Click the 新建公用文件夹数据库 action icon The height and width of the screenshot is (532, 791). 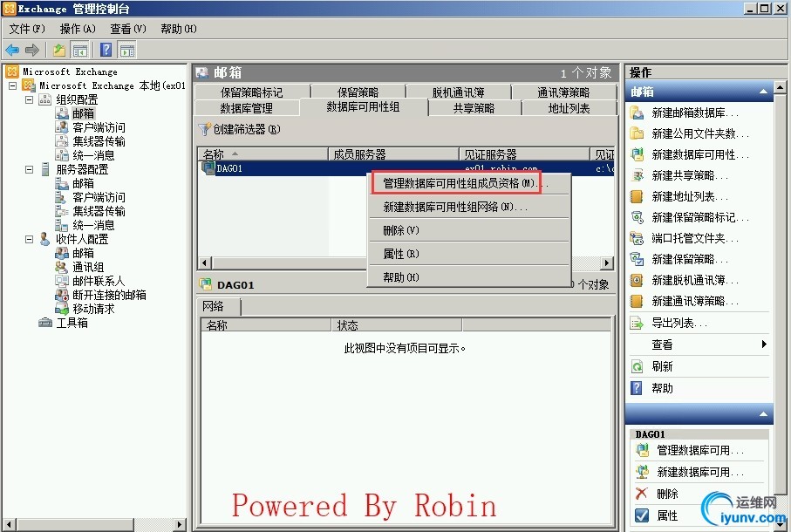point(637,133)
